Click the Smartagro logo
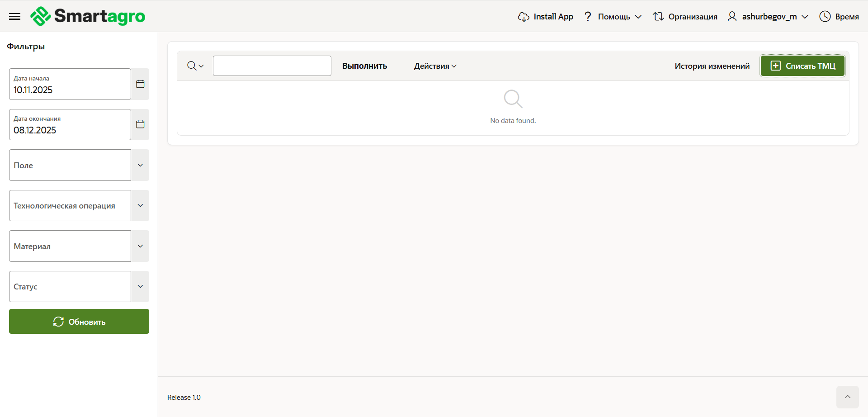 [88, 16]
